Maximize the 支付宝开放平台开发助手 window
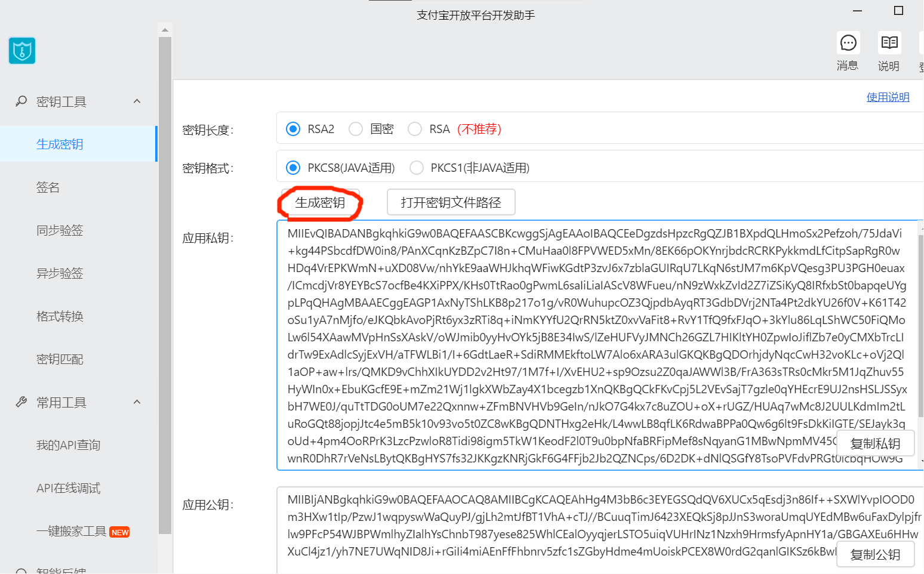This screenshot has width=924, height=574. [x=898, y=11]
